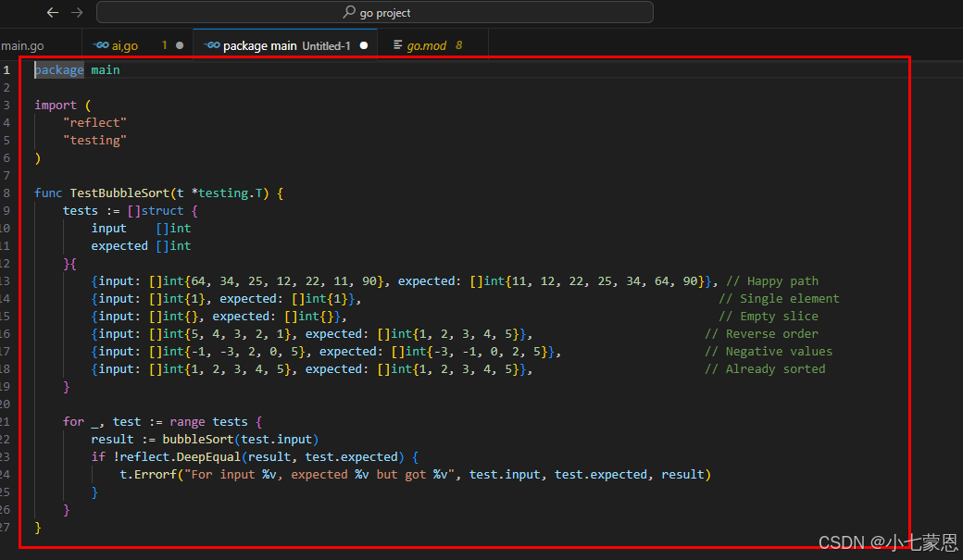Click the Go icon on Untitled-1 tab
This screenshot has width=963, height=560.
pos(212,45)
